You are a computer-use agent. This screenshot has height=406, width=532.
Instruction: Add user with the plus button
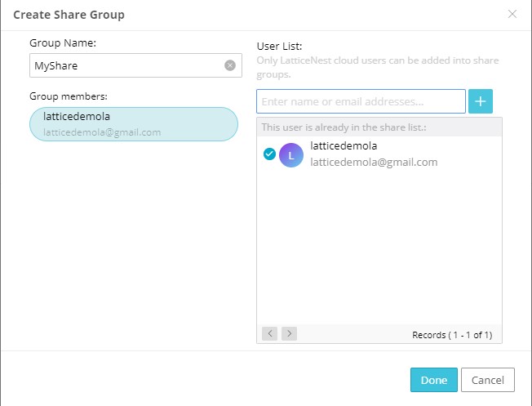click(x=481, y=101)
